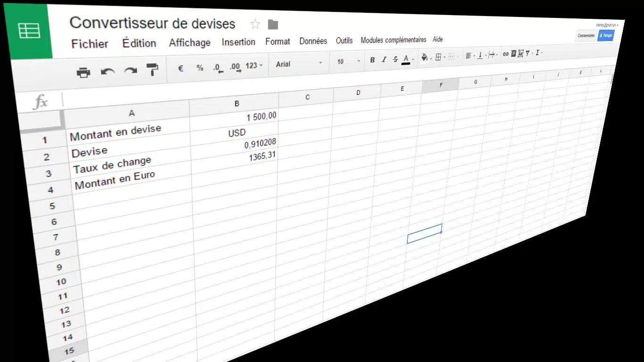Undo the last action
This screenshot has width=644, height=362.
pyautogui.click(x=107, y=72)
